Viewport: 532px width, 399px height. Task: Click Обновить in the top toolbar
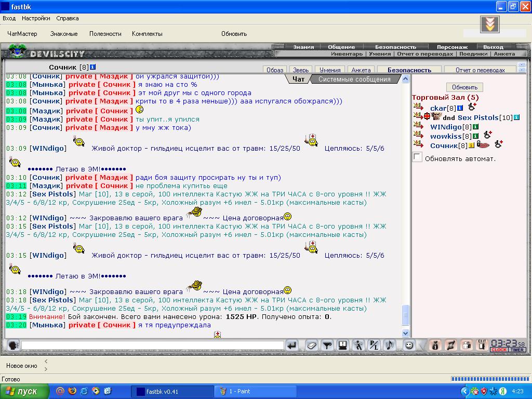234,34
